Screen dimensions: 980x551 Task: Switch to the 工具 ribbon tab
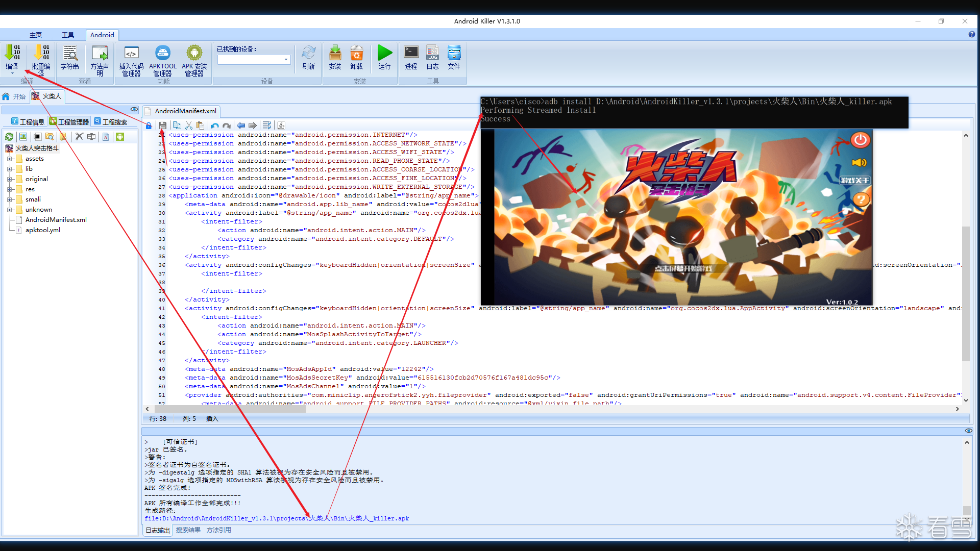[68, 35]
